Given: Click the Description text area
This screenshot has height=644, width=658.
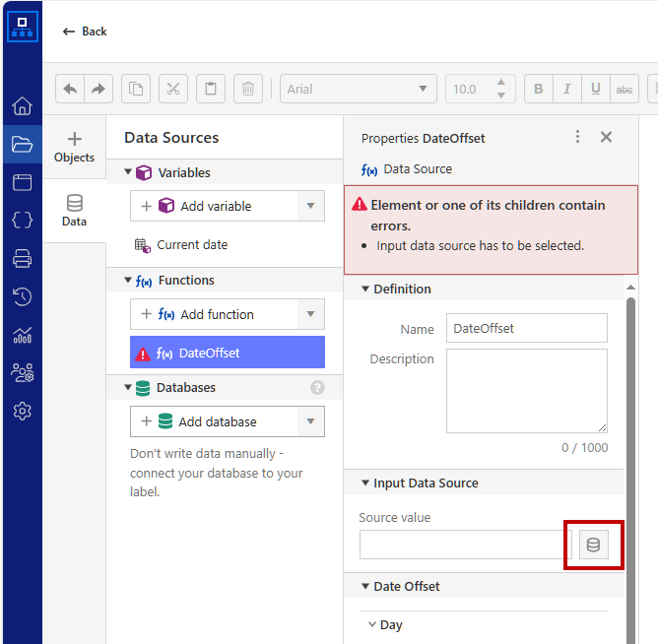Looking at the screenshot, I should (x=526, y=390).
